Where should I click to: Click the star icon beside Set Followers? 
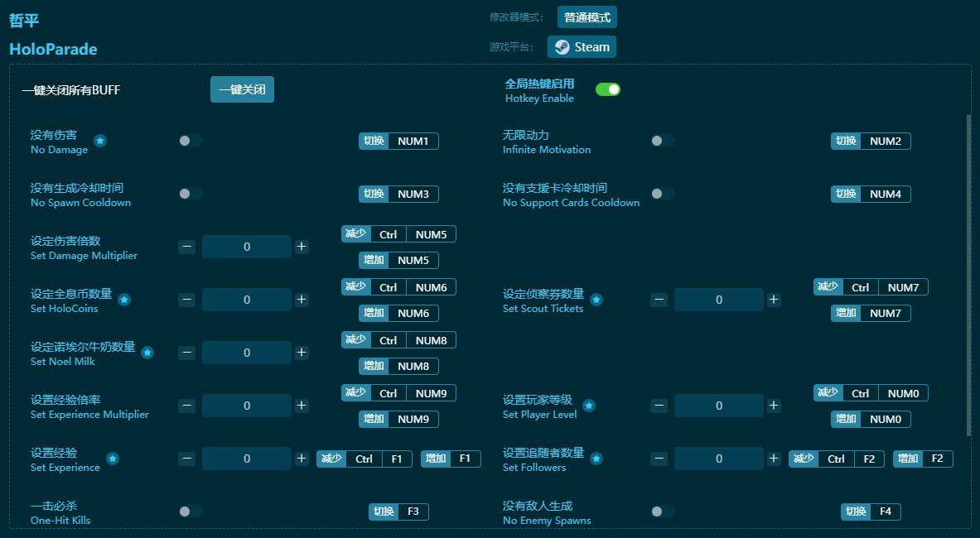(x=596, y=459)
